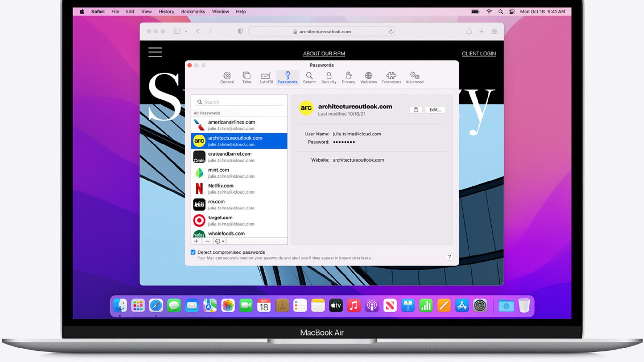The height and width of the screenshot is (362, 644).
Task: Select crateandbarrel.com password entry
Action: coord(239,157)
